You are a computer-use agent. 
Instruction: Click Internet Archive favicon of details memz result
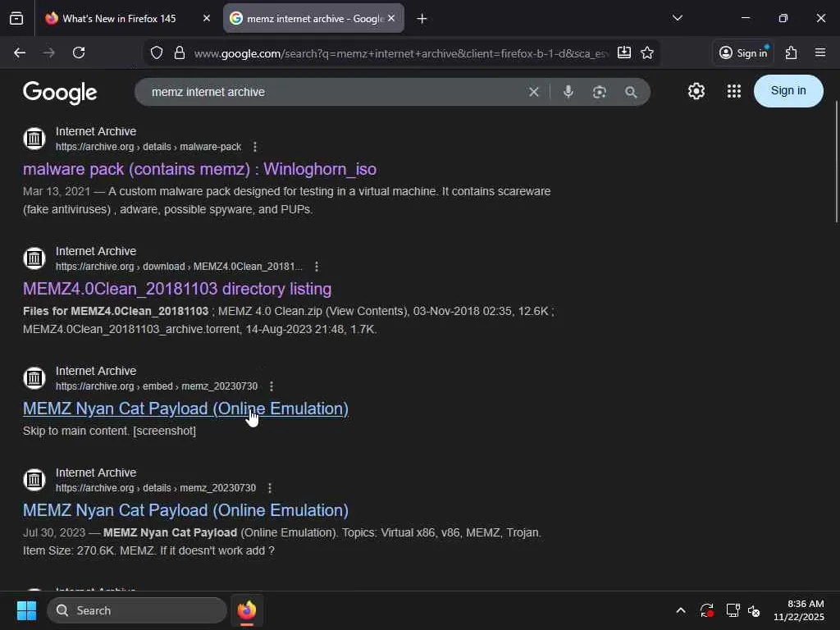[x=34, y=479]
